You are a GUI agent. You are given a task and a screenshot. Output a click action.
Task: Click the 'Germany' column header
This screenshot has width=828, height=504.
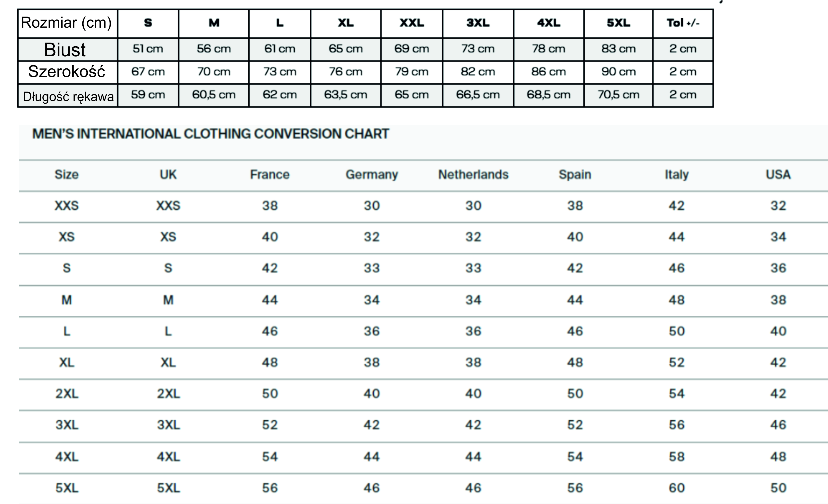coord(372,175)
